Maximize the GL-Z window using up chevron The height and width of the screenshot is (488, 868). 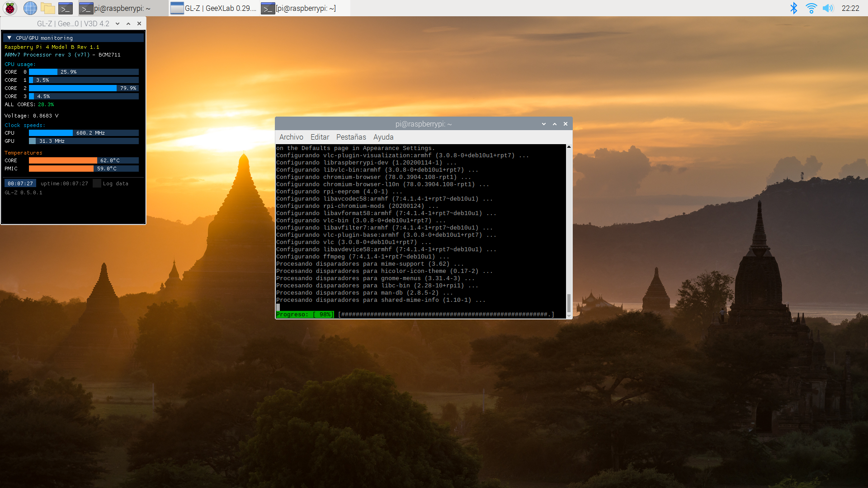click(128, 23)
